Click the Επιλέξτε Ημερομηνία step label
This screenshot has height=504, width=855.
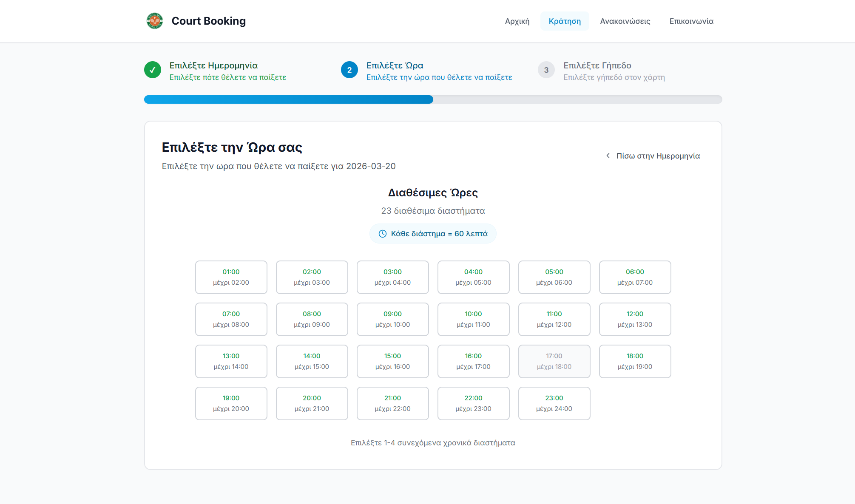tap(213, 65)
